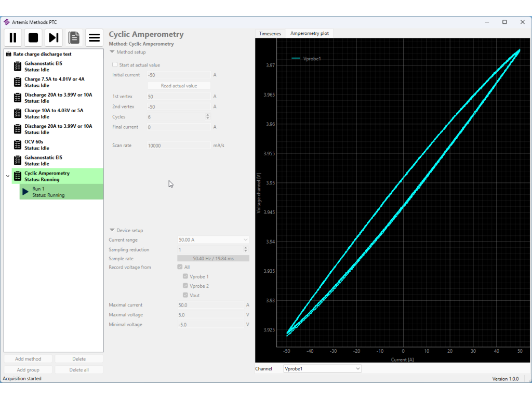Toggle the Vprobe 1 checkbox
532x399 pixels.
185,276
